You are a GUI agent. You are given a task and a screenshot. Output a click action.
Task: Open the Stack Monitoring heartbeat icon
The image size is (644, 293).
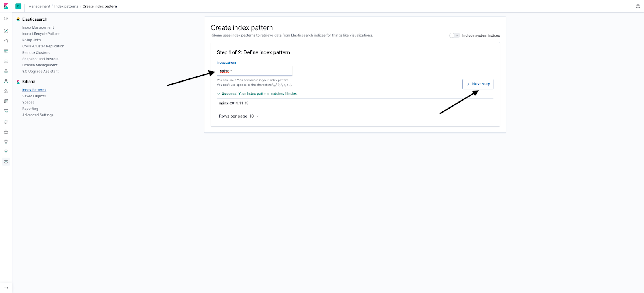[x=6, y=152]
